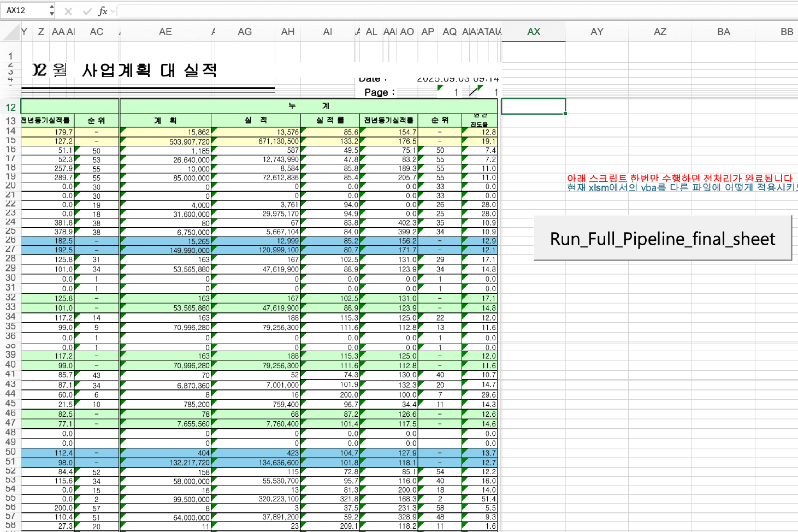Click the 'Page :' label cell
The height and width of the screenshot is (532, 798).
coord(380,92)
